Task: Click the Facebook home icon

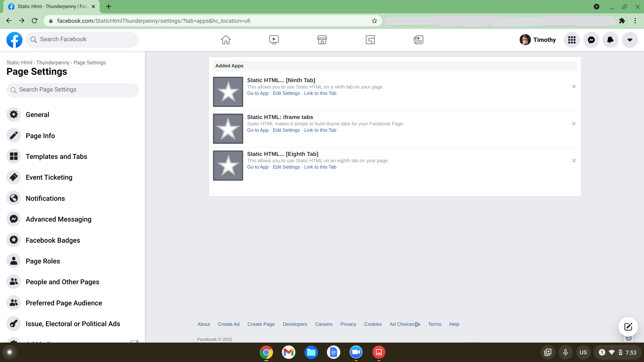Action: click(x=226, y=39)
